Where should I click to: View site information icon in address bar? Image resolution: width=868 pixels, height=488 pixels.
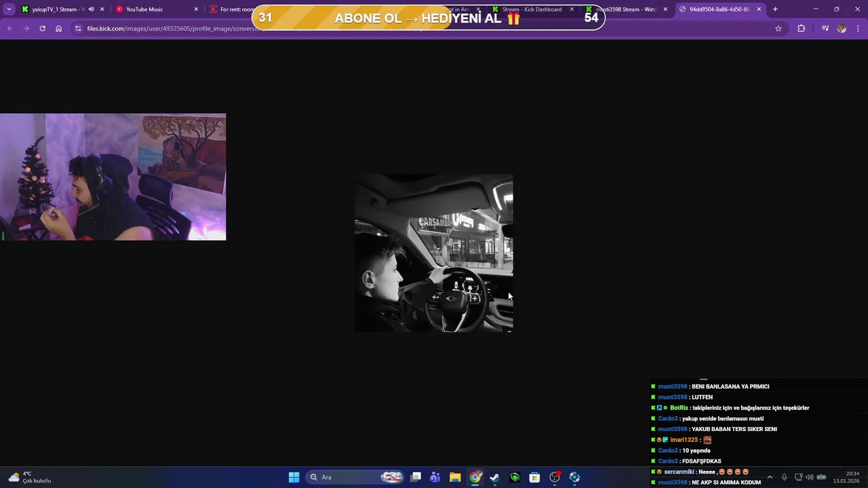[x=78, y=28]
